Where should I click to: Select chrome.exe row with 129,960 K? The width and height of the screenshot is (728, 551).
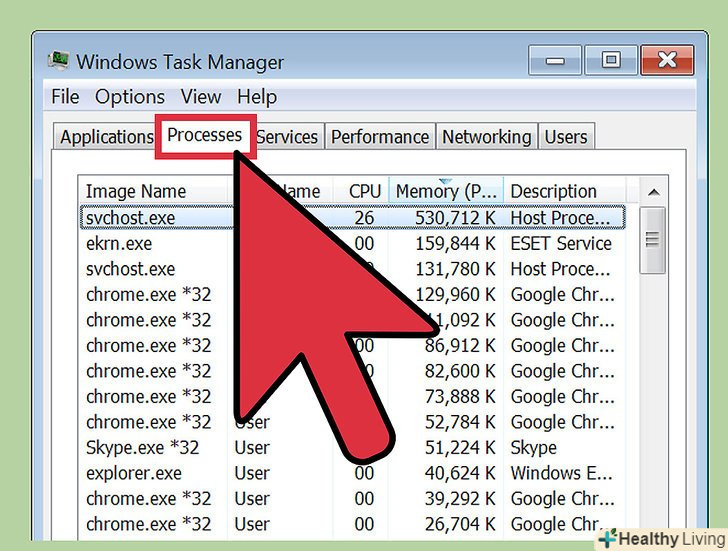pos(352,294)
